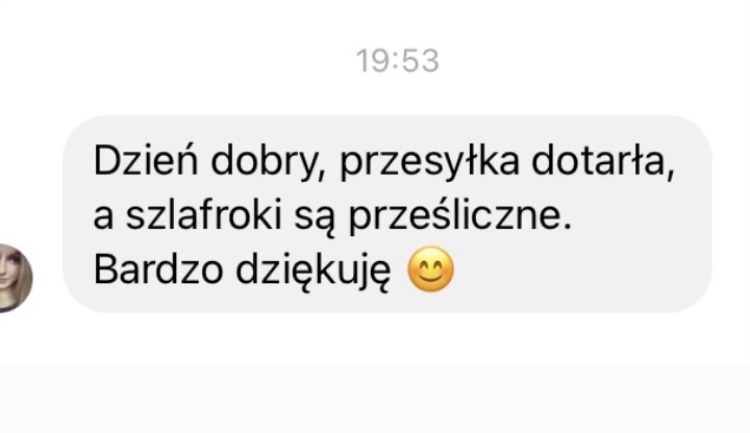
Task: Click the letter "a" starting second line
Action: 103,218
